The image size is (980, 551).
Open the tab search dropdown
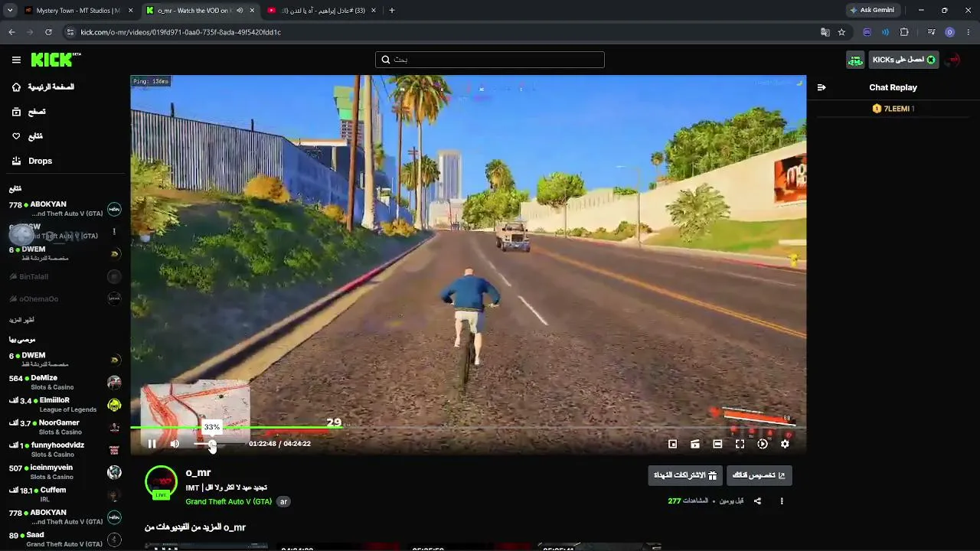(x=9, y=11)
